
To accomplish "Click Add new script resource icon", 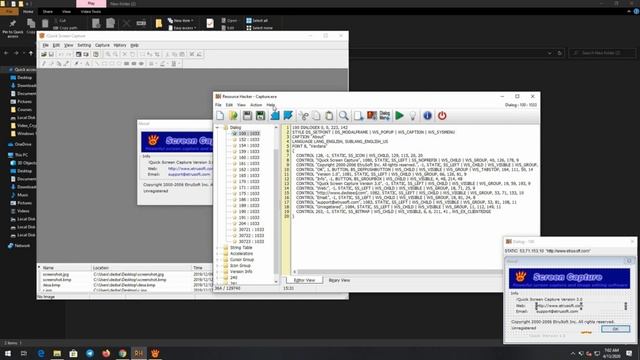I will tap(358, 116).
